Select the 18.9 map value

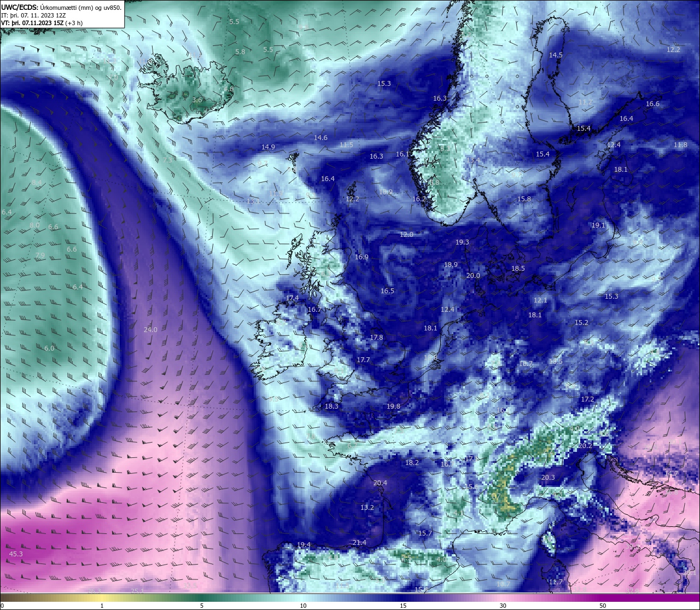[x=451, y=264]
